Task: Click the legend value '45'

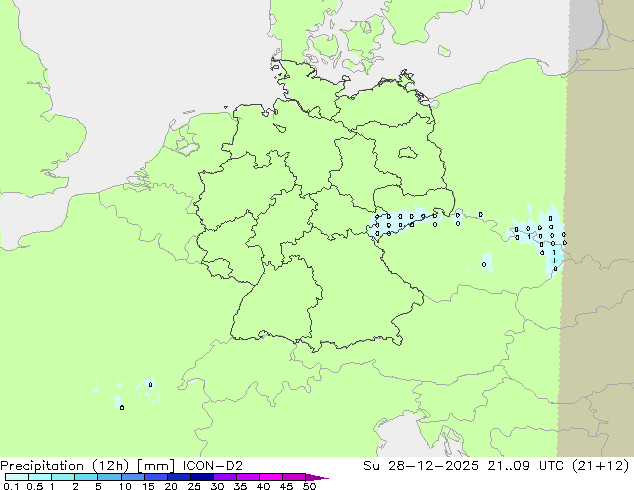Action: tap(286, 486)
